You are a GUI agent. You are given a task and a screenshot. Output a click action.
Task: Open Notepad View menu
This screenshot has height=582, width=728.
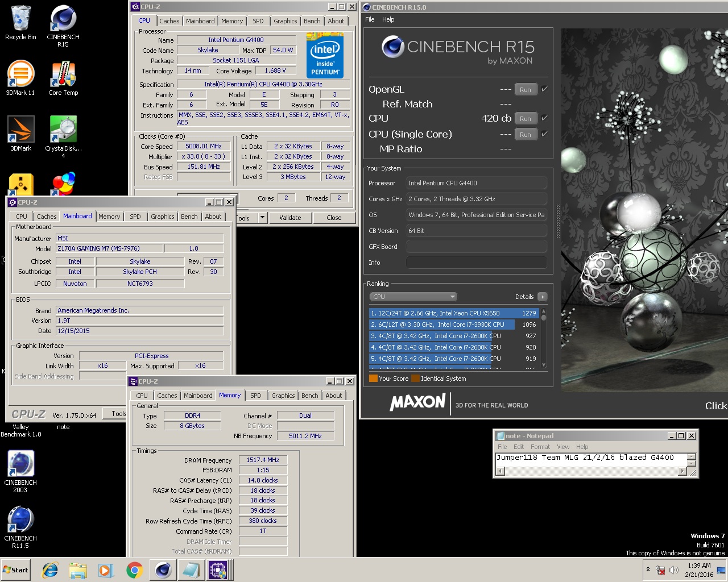click(563, 447)
